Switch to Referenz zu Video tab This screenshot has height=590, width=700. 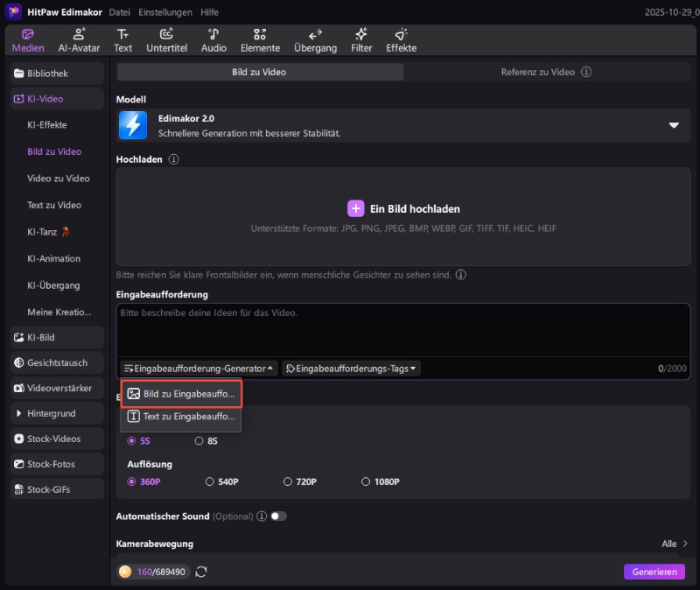pyautogui.click(x=546, y=73)
